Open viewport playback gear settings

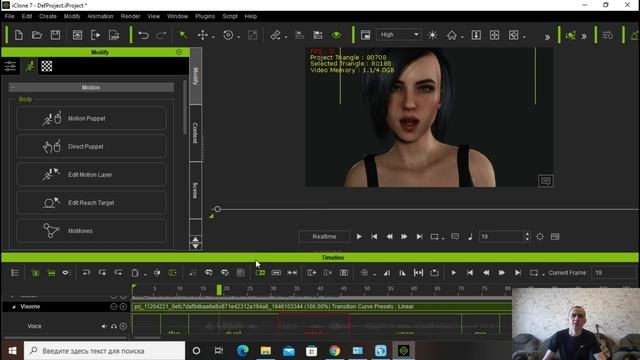pyautogui.click(x=540, y=236)
